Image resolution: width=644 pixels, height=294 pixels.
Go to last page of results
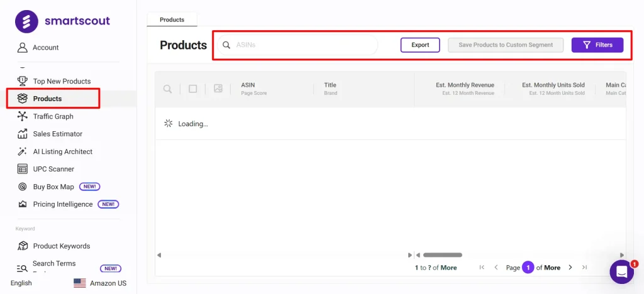584,268
